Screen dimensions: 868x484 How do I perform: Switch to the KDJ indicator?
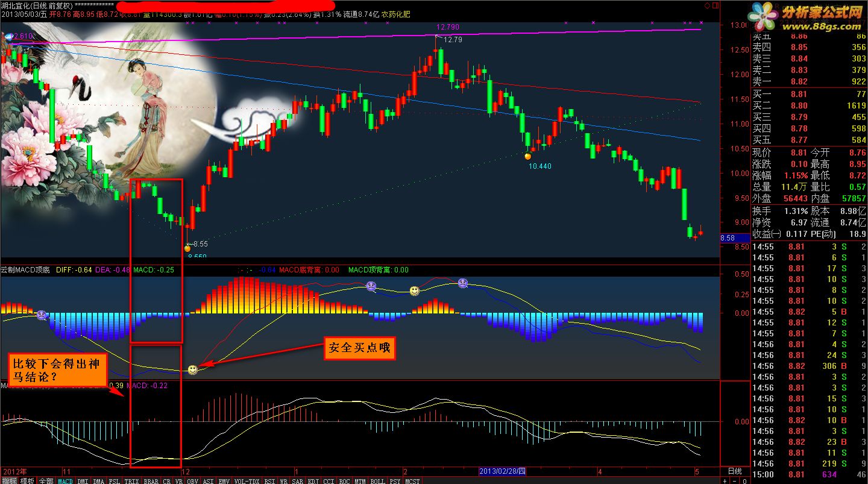click(x=313, y=481)
